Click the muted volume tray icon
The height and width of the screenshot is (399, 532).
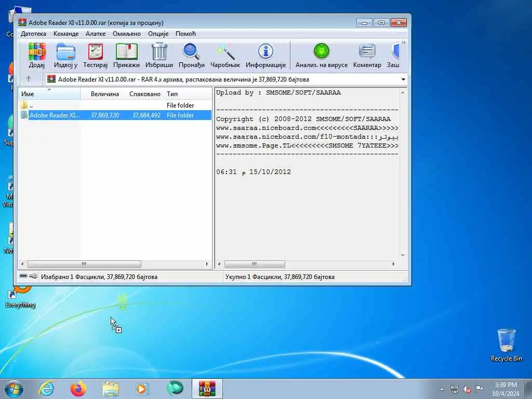click(x=467, y=390)
